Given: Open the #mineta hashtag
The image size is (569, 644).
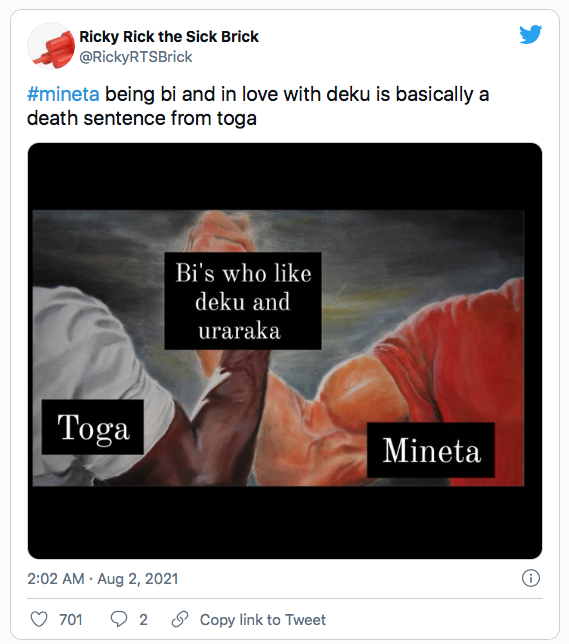Looking at the screenshot, I should pos(63,94).
